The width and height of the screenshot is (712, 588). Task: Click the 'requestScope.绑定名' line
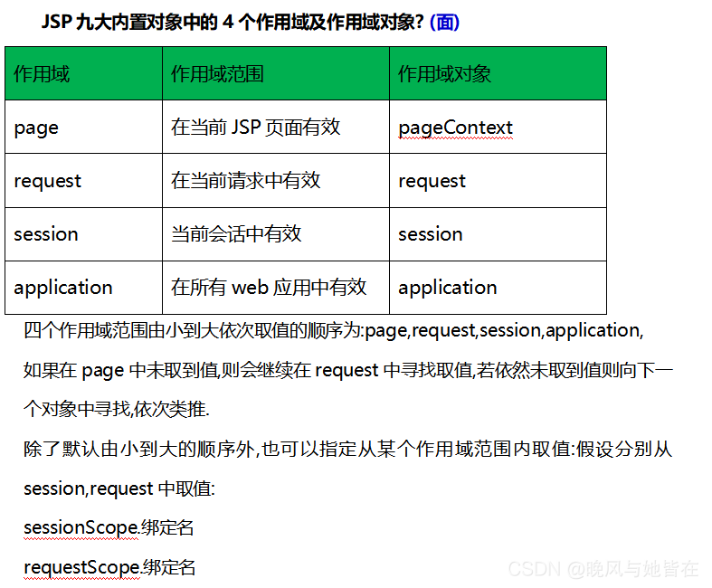[109, 567]
